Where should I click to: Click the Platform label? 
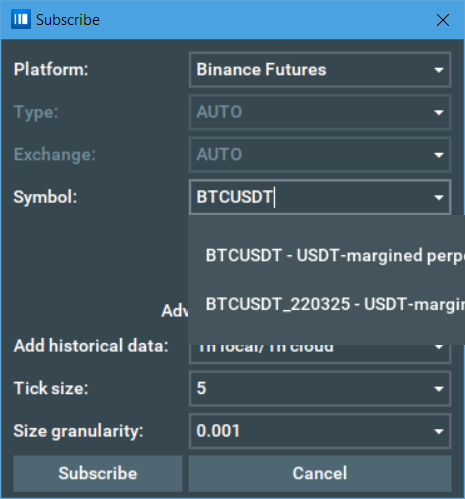[51, 70]
